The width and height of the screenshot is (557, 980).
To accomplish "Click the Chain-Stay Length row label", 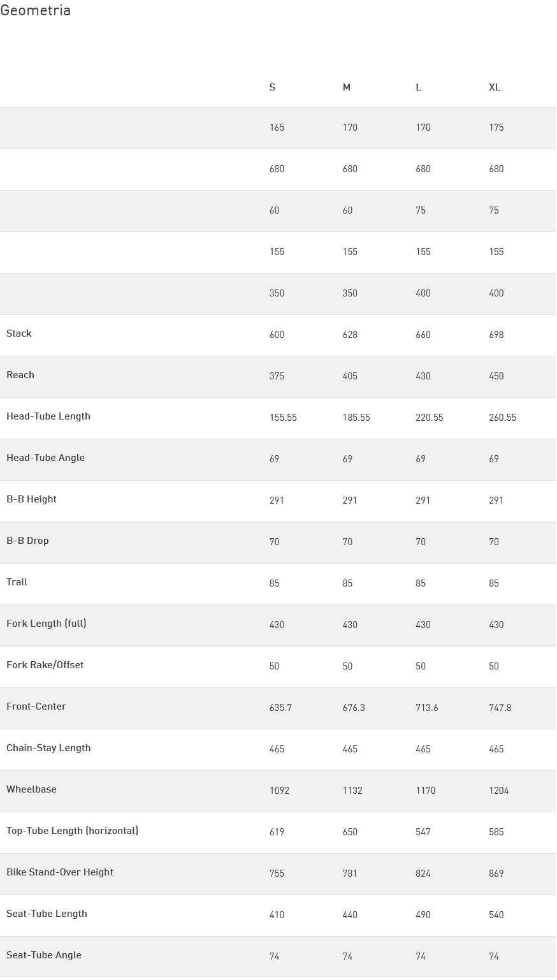I will [x=48, y=748].
